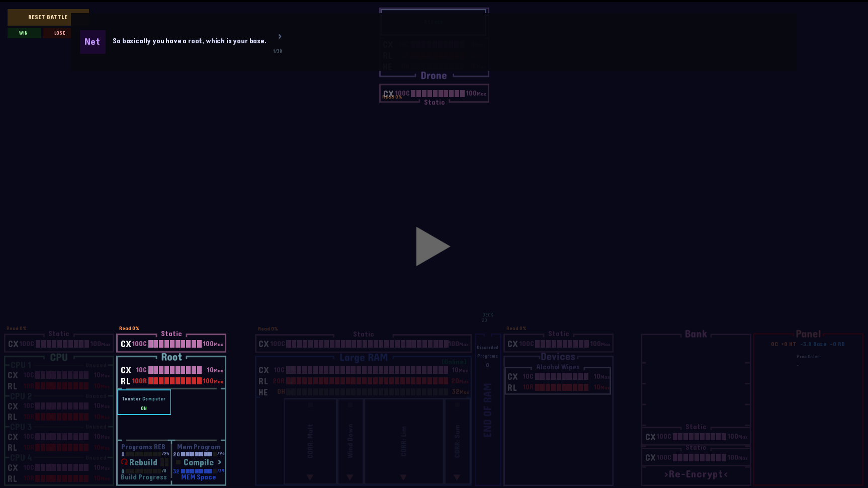Click the Proc Order label in Panel
868x488 pixels.
point(809,357)
